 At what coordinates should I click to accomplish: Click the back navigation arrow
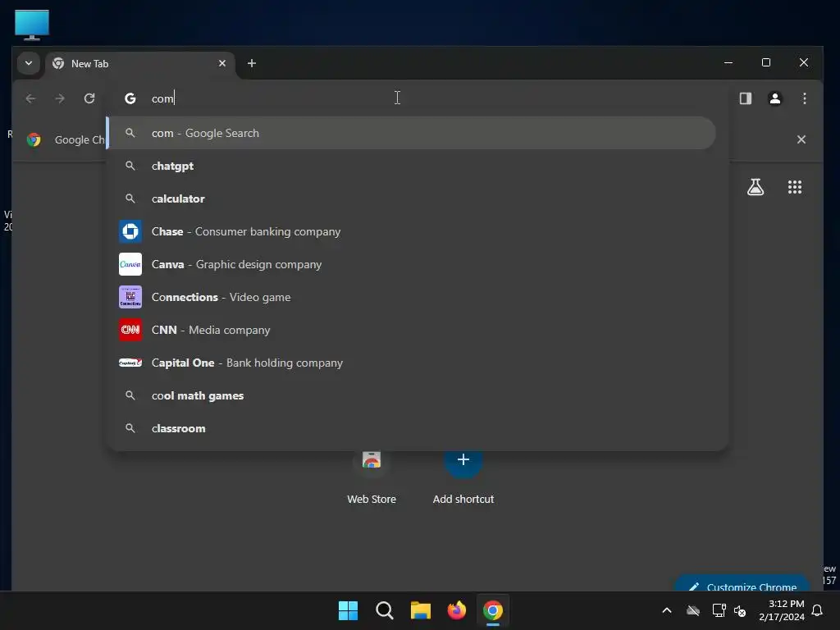pos(30,98)
